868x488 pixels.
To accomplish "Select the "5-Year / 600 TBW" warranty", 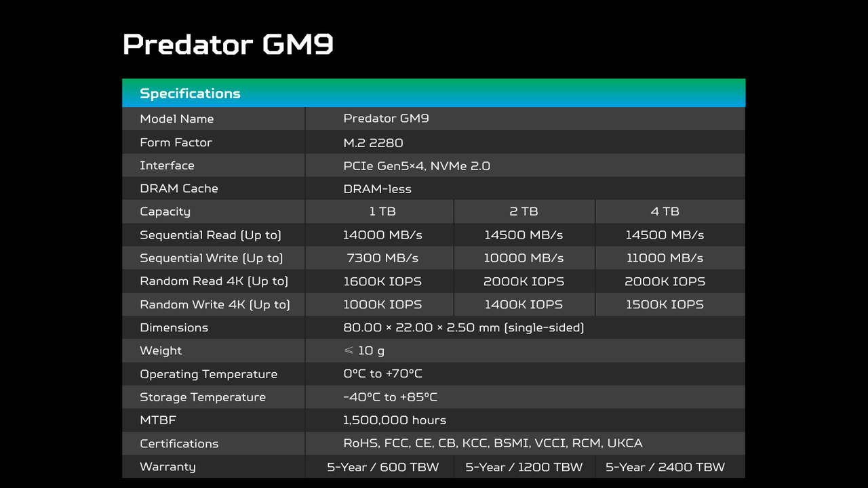I will (x=382, y=467).
